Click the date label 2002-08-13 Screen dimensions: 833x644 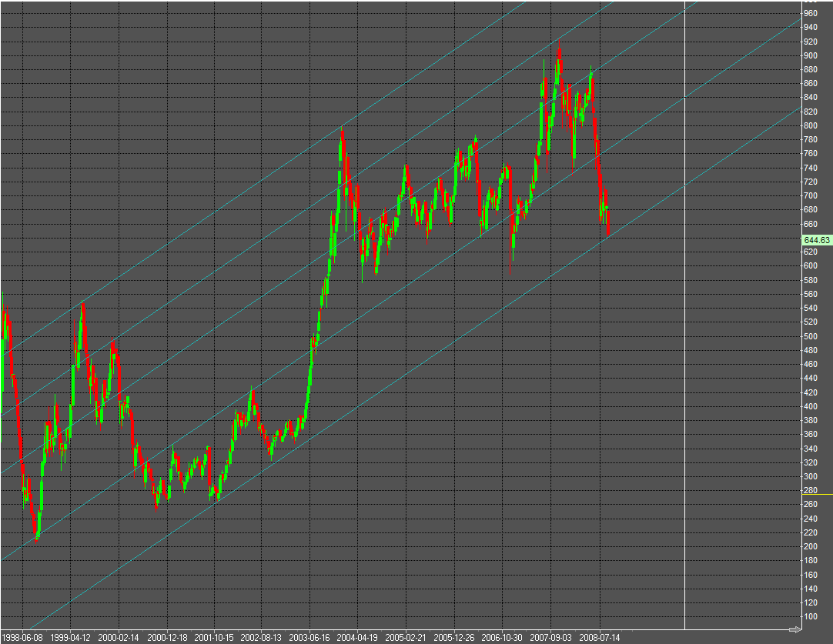coord(262,638)
